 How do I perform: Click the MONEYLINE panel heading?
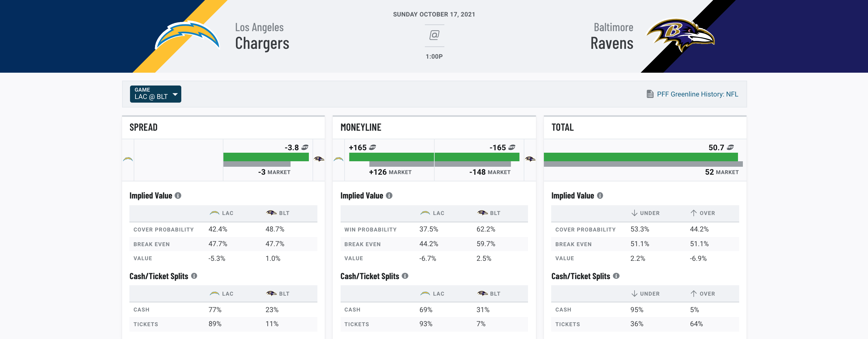(x=360, y=127)
